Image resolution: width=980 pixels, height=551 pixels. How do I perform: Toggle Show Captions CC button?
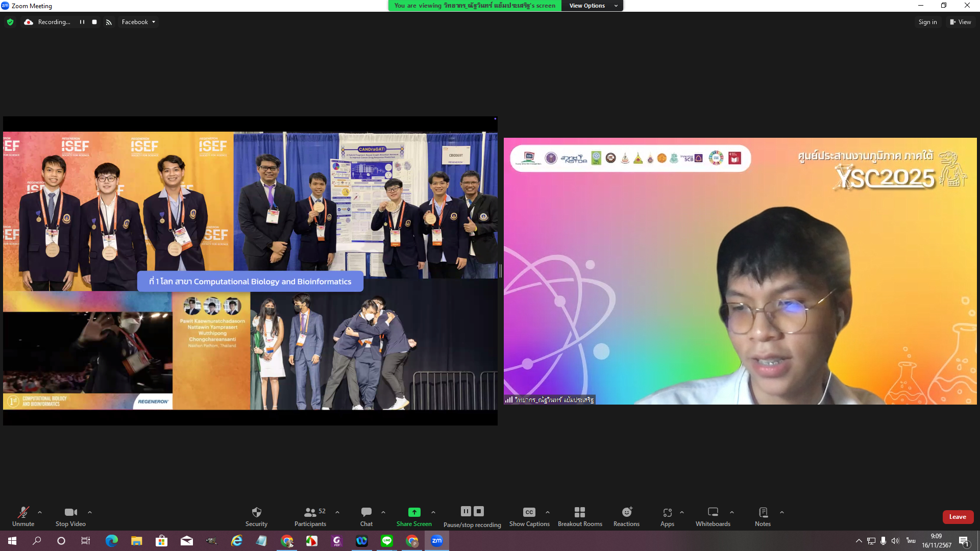click(529, 512)
